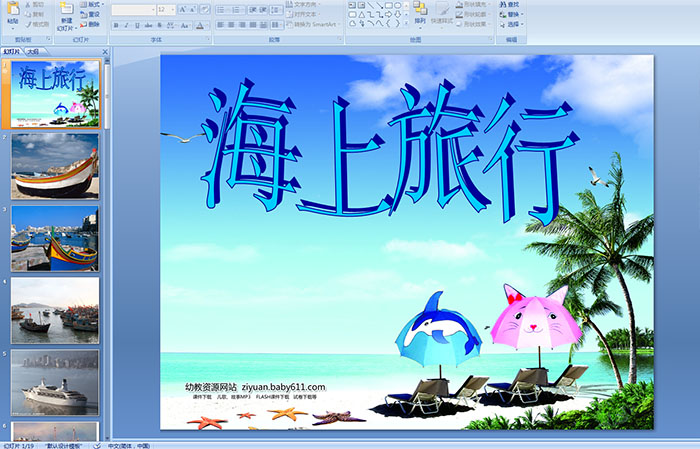Toggle Underline formatting
700x449 pixels.
(138, 25)
